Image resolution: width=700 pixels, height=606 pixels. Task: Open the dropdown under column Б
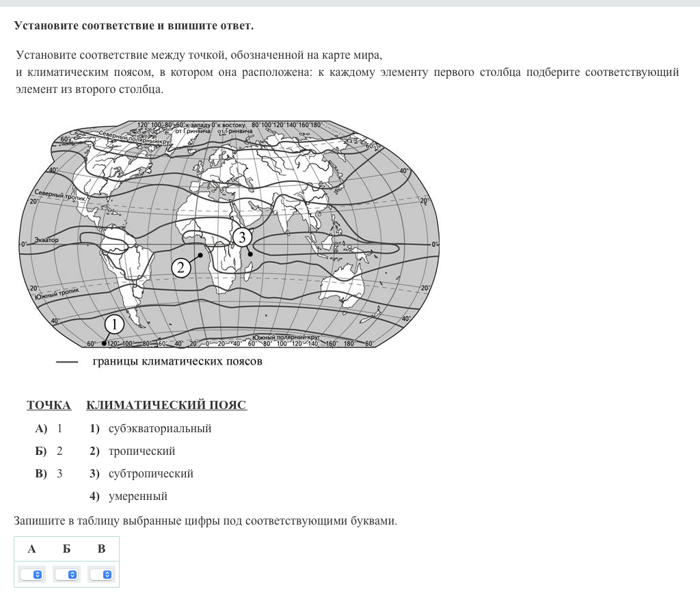[66, 575]
